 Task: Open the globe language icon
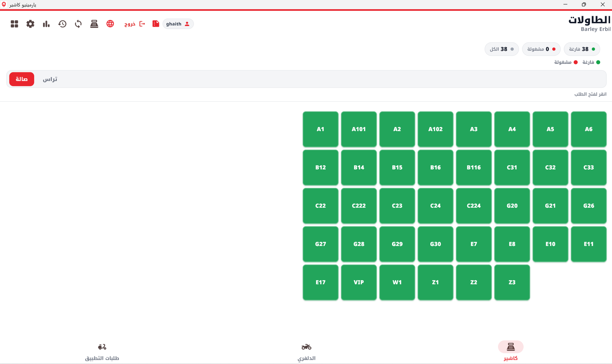[x=110, y=24]
